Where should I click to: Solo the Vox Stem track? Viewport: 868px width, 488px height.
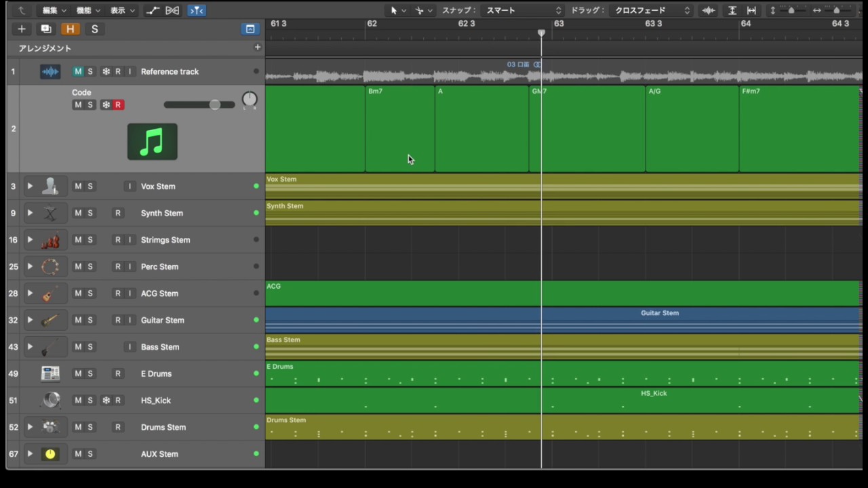click(x=90, y=186)
